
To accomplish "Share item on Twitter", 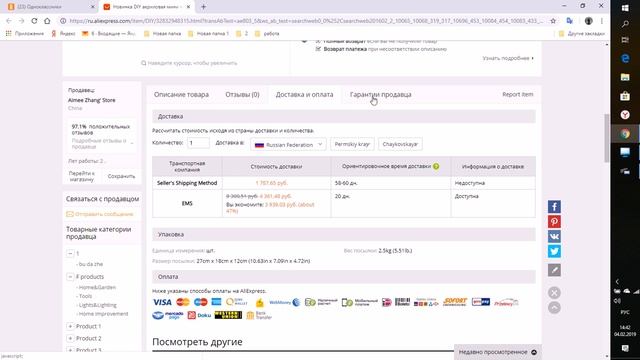I will 554,251.
